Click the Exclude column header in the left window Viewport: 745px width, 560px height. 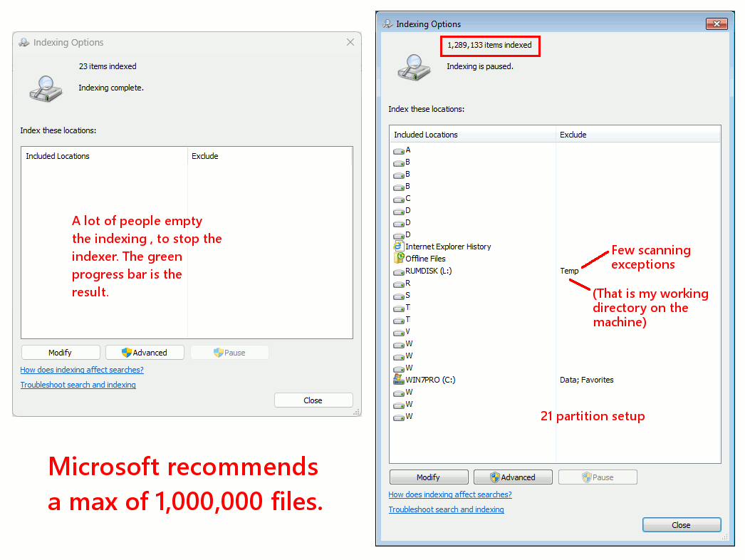click(270, 156)
